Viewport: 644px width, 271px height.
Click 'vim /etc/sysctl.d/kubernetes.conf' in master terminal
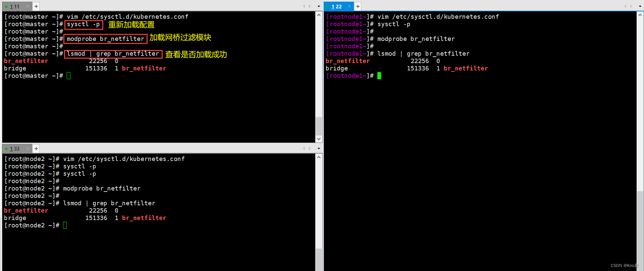127,17
